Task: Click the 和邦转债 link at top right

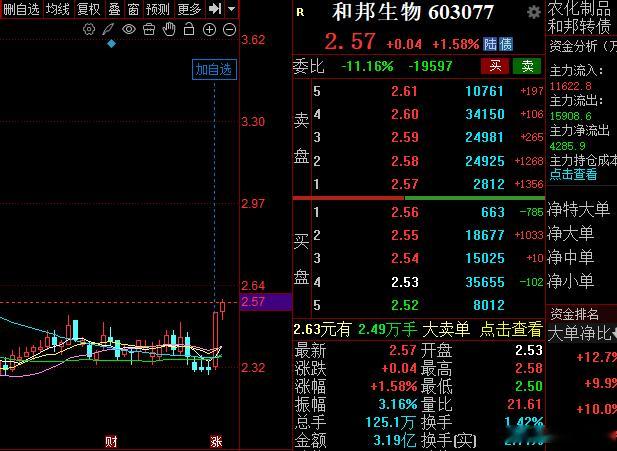Action: pyautogui.click(x=579, y=26)
